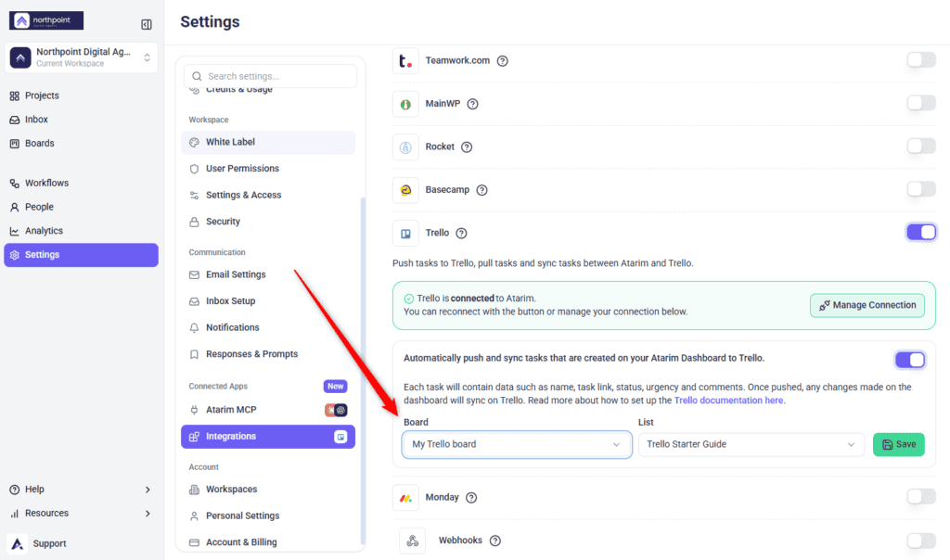Click the Trello logo icon
This screenshot has width=950, height=560.
[x=405, y=233]
